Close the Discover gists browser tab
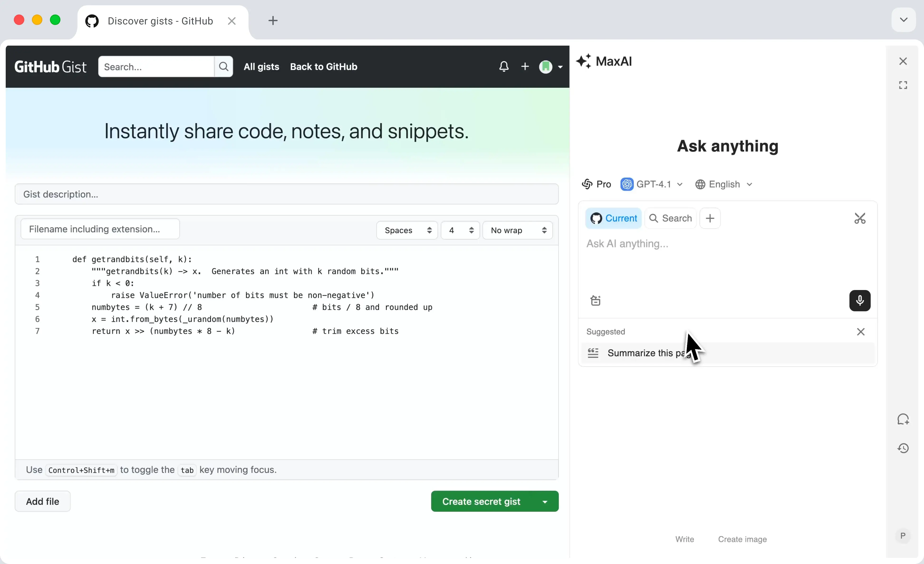Screen dimensions: 924x564 click(232, 21)
